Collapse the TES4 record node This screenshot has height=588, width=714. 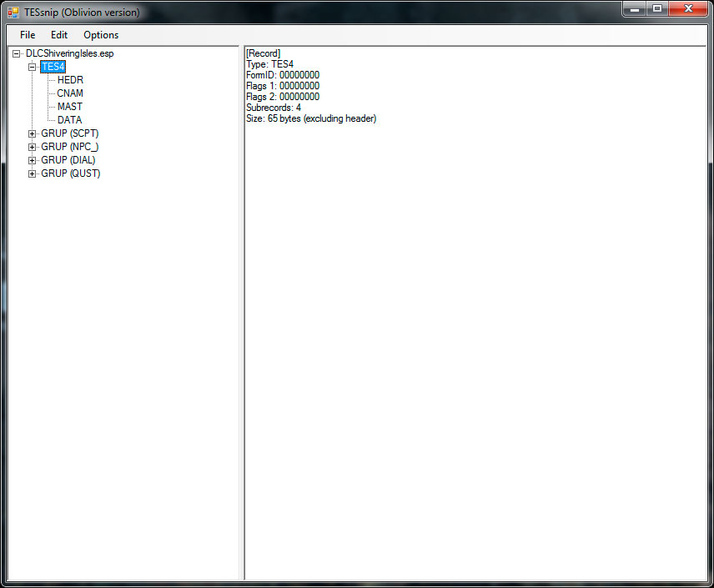click(x=33, y=67)
